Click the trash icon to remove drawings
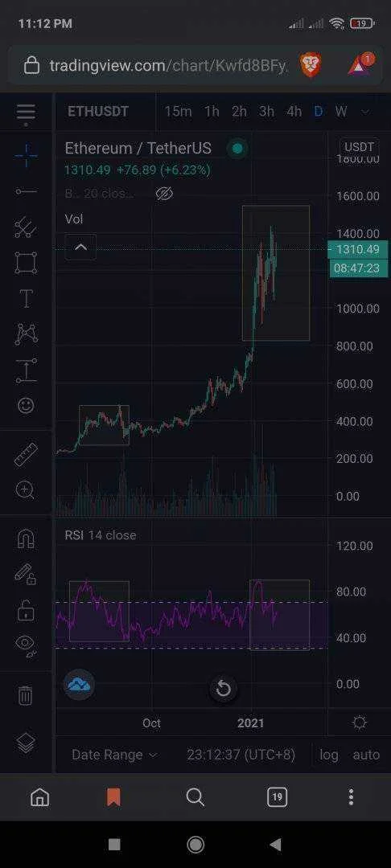Image resolution: width=391 pixels, height=868 pixels. [26, 694]
